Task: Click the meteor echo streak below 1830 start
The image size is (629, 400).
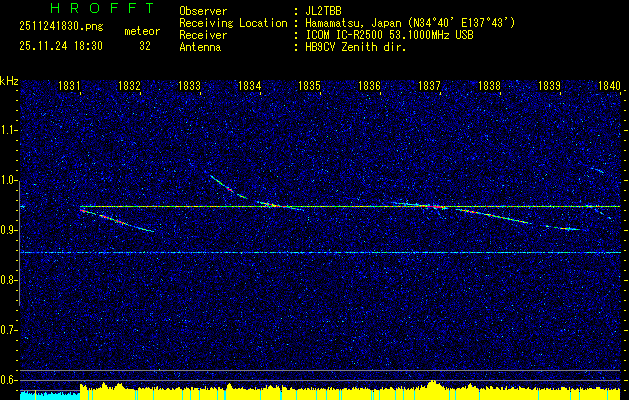Action: pyautogui.click(x=115, y=220)
